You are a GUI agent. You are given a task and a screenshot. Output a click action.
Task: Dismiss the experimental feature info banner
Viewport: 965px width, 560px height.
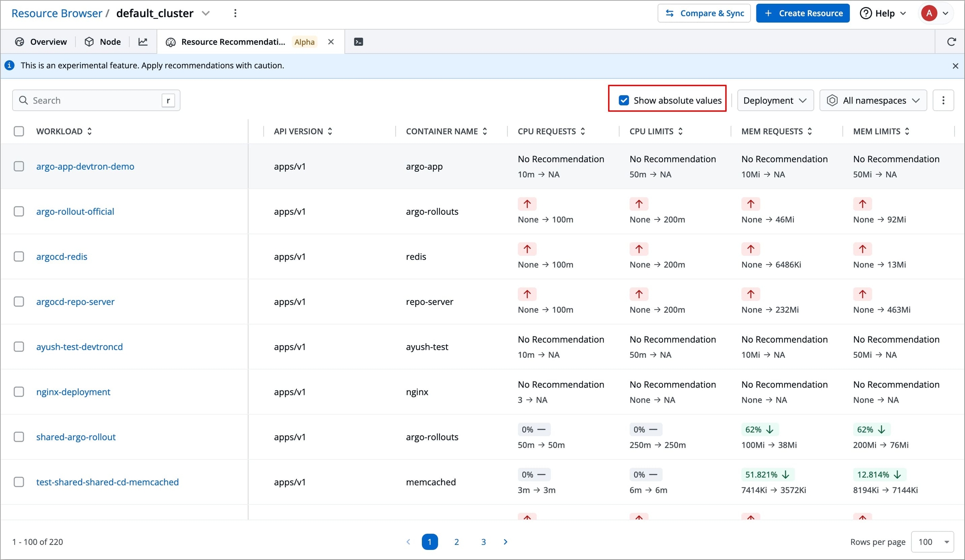[955, 66]
